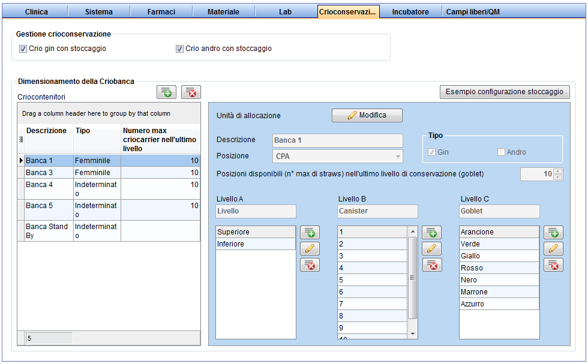588x364 pixels.
Task: Add a new Livello A entry
Action: [x=310, y=233]
